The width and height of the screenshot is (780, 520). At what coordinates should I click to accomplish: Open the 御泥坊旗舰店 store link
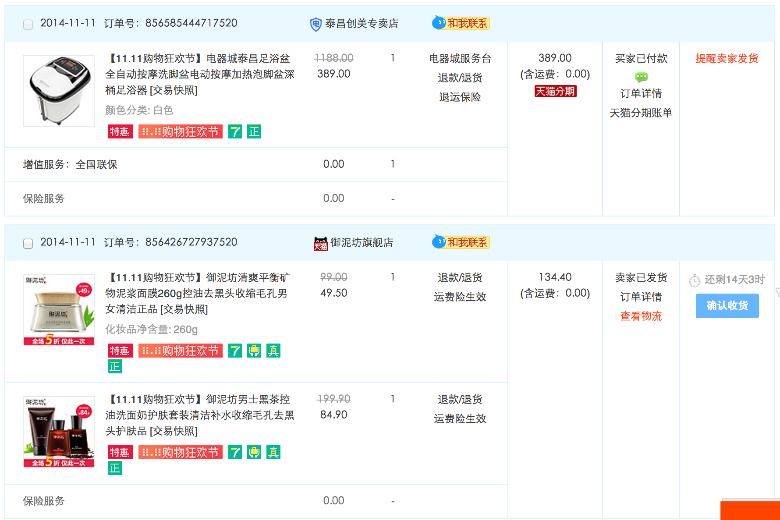[x=362, y=242]
